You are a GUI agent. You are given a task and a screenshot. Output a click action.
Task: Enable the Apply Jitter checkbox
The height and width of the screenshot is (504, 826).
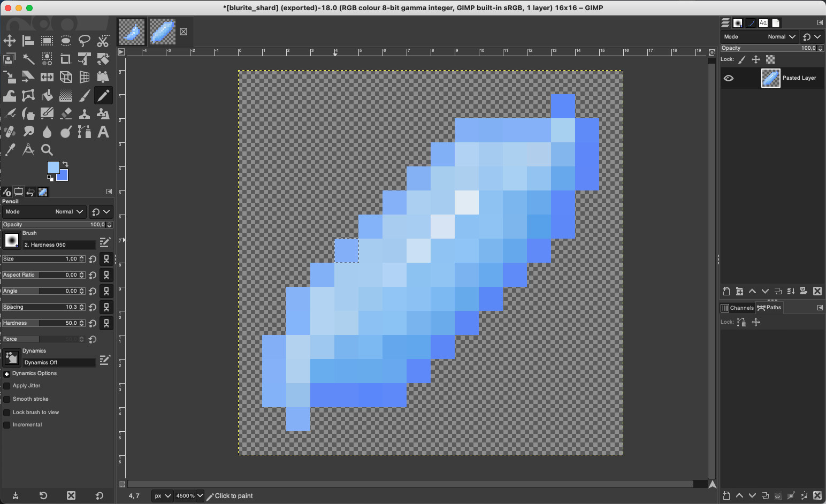tap(7, 386)
